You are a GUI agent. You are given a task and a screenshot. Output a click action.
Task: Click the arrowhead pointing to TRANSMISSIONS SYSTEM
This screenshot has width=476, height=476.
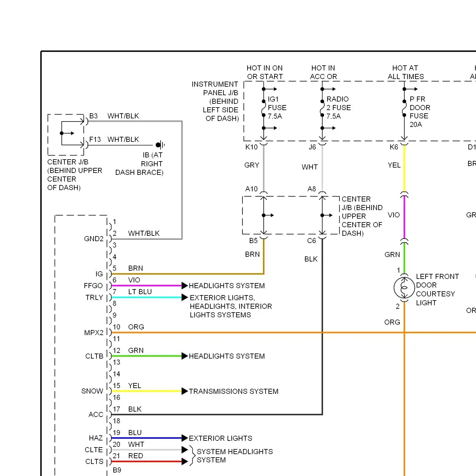pyautogui.click(x=185, y=391)
